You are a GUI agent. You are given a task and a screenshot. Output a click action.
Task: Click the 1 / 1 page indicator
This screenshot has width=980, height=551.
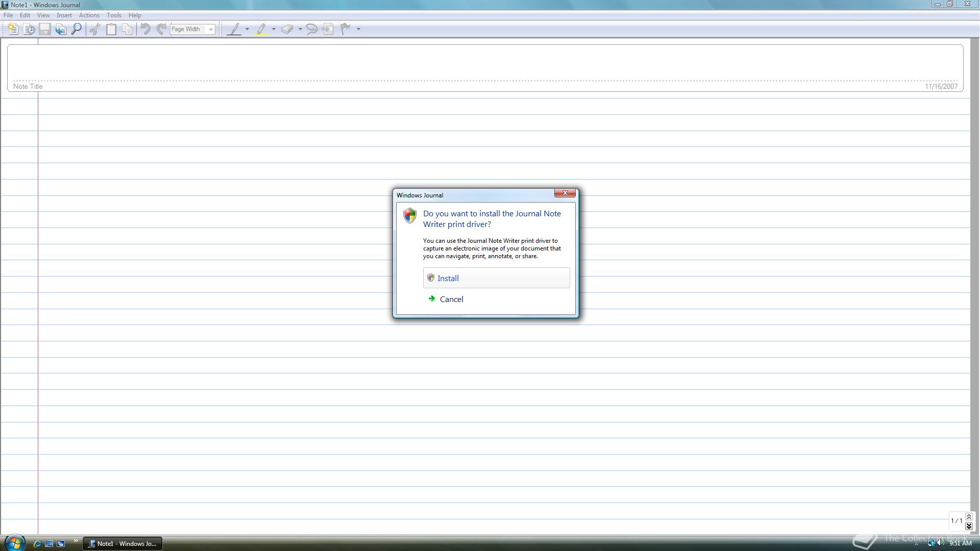957,521
